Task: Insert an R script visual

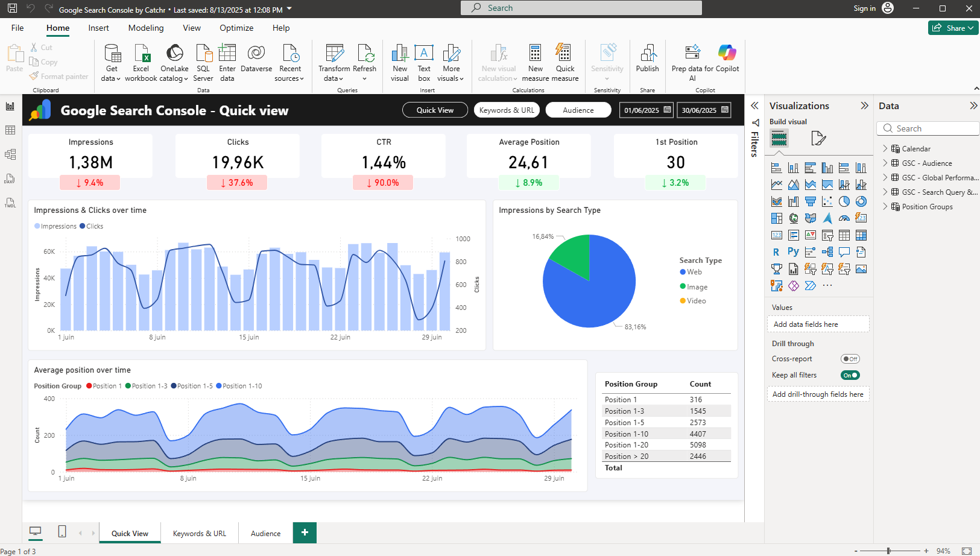Action: [x=777, y=252]
